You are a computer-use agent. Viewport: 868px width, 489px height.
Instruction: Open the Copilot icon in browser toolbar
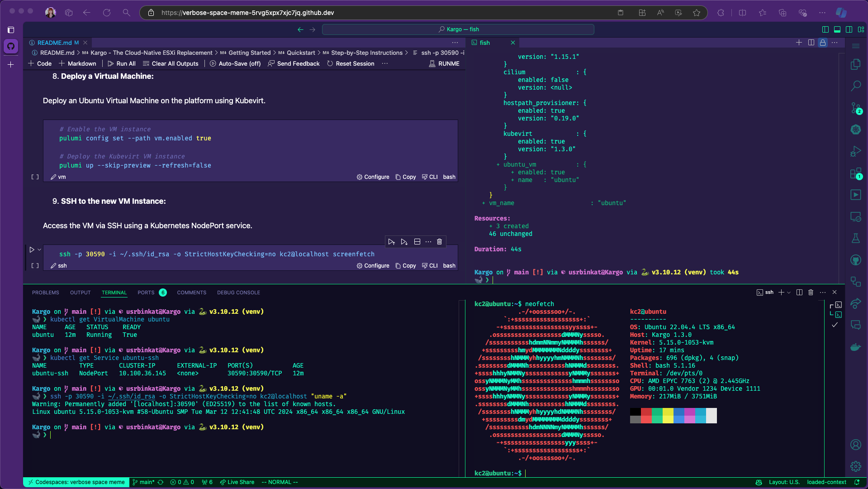pyautogui.click(x=841, y=13)
